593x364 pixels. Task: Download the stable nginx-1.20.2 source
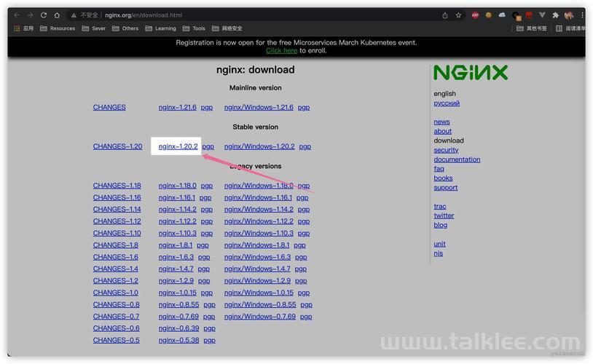click(x=178, y=146)
